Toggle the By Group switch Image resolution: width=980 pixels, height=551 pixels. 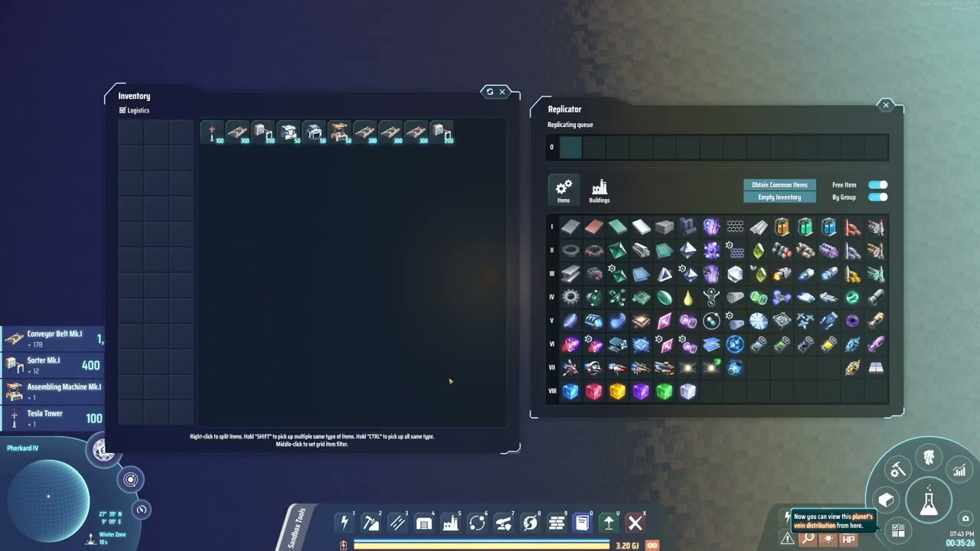coord(877,197)
